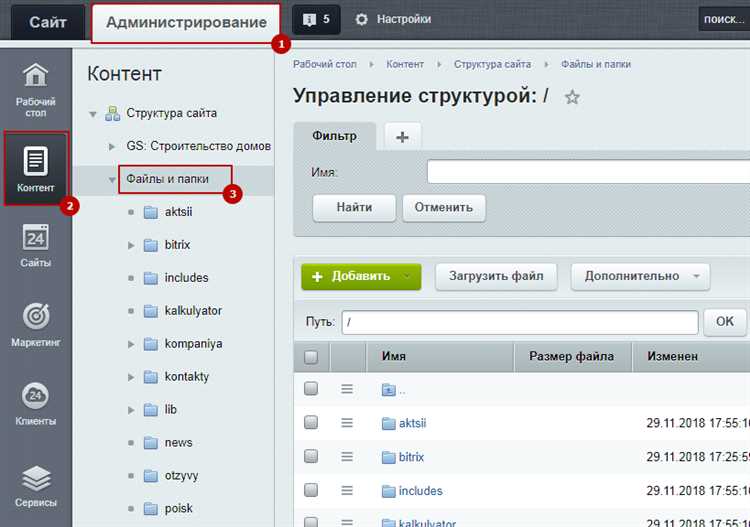Add a new filter tab with plus
750x527 pixels.
(x=403, y=137)
